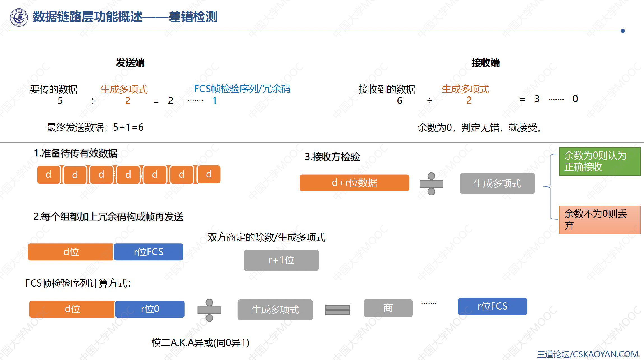Click the label FCS帧检验序列计算方式:
Image resolution: width=644 pixels, height=360 pixels.
tap(78, 283)
